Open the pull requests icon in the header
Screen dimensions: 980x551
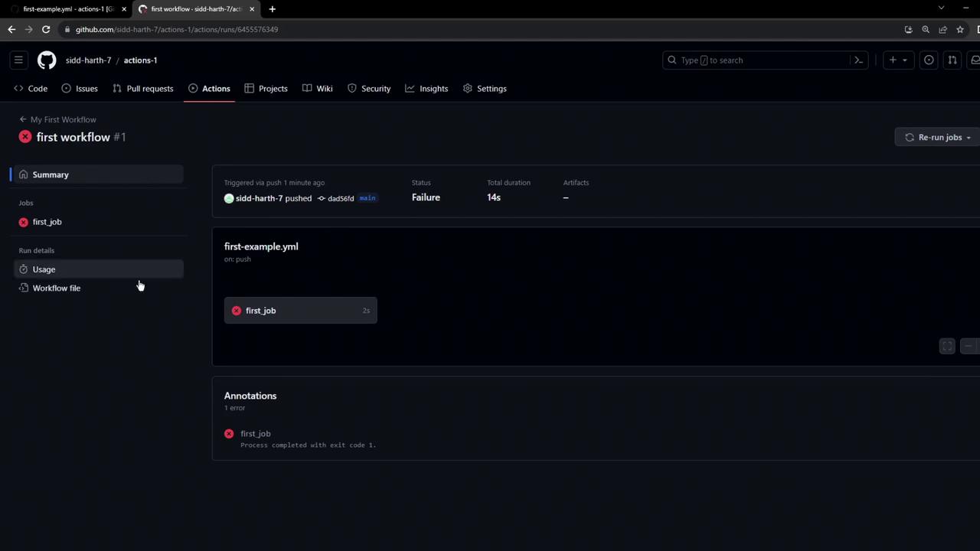click(952, 60)
